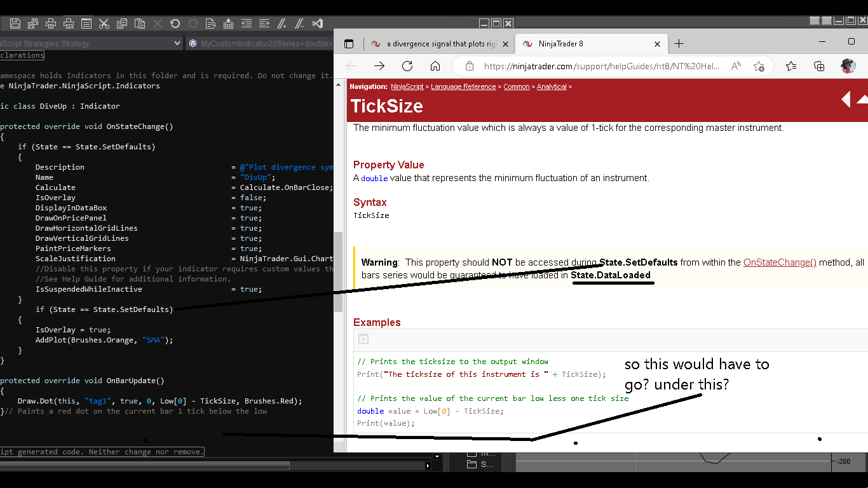View site information lock icon
Viewport: 868px width, 488px height.
[470, 66]
